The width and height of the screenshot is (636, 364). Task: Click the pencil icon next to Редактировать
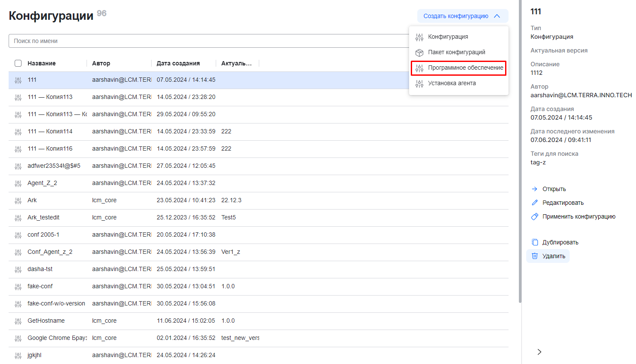pyautogui.click(x=535, y=203)
